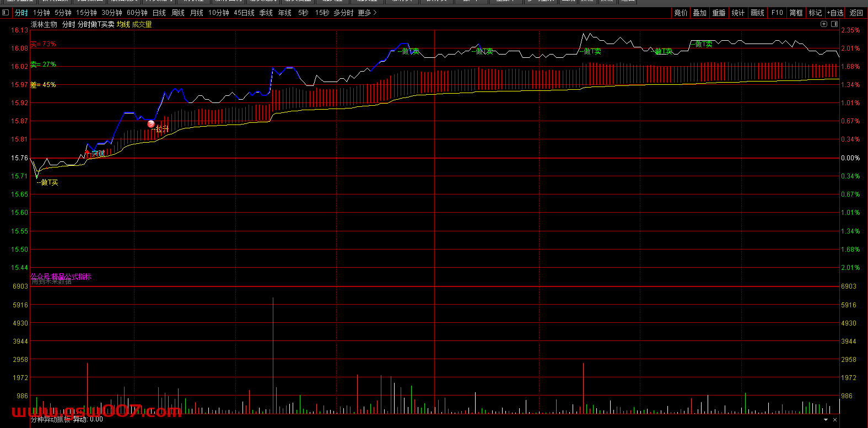Close the bottom indicator panel
The width and height of the screenshot is (868, 428).
[835, 420]
